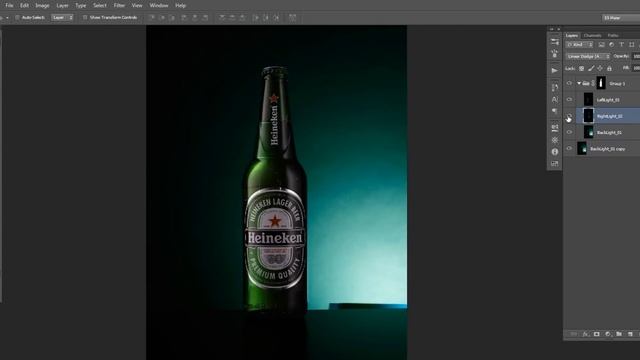
Task: Click the create new group folder icon
Action: pos(619,334)
